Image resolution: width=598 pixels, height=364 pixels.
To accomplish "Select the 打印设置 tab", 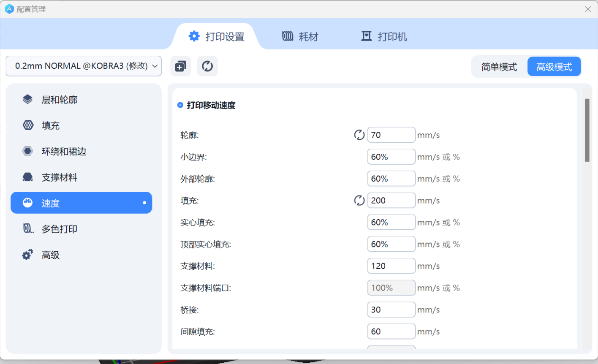I will pos(217,37).
